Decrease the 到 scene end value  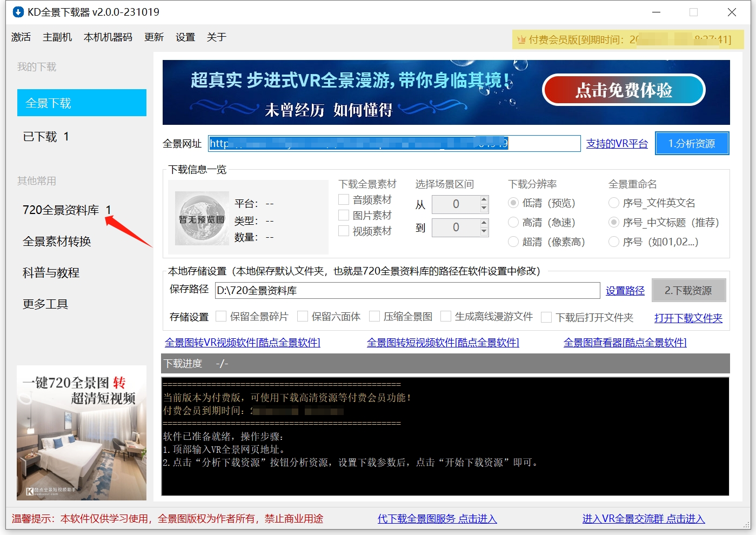[x=484, y=231]
